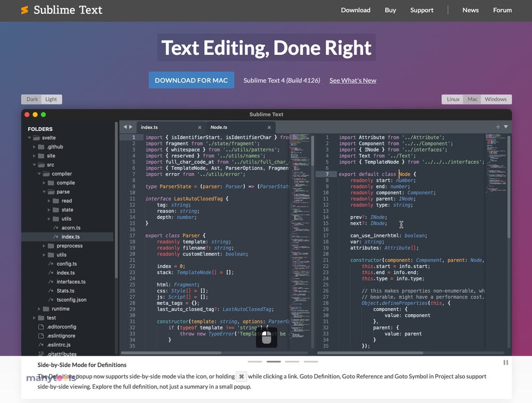Click the left pane horizontal scrollbar
Screen dimensions: 532x403
pyautogui.click(x=171, y=353)
